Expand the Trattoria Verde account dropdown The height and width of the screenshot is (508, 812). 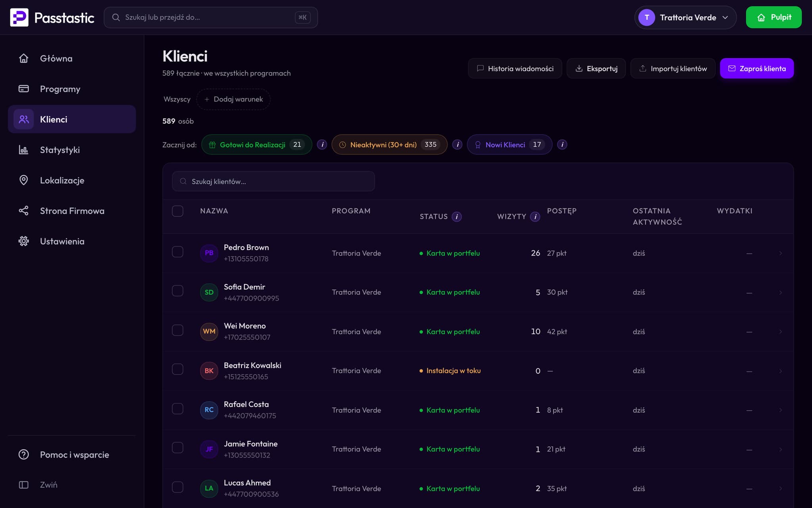(x=685, y=17)
